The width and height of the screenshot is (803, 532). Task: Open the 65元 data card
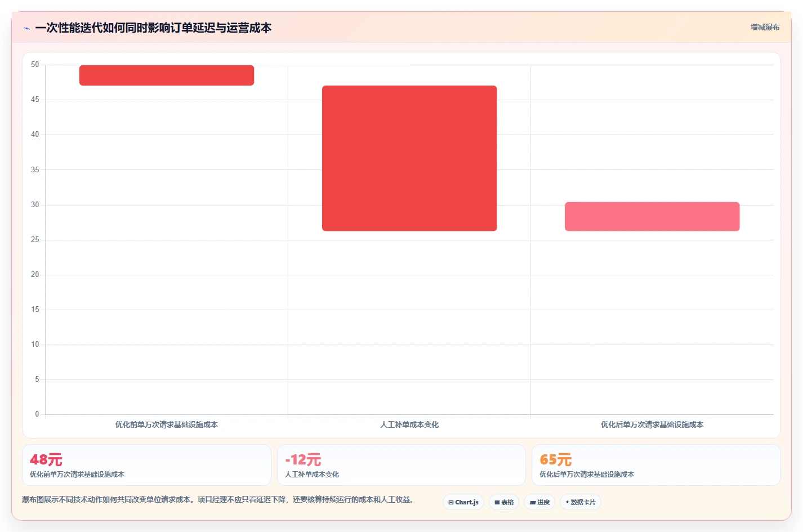pos(656,465)
